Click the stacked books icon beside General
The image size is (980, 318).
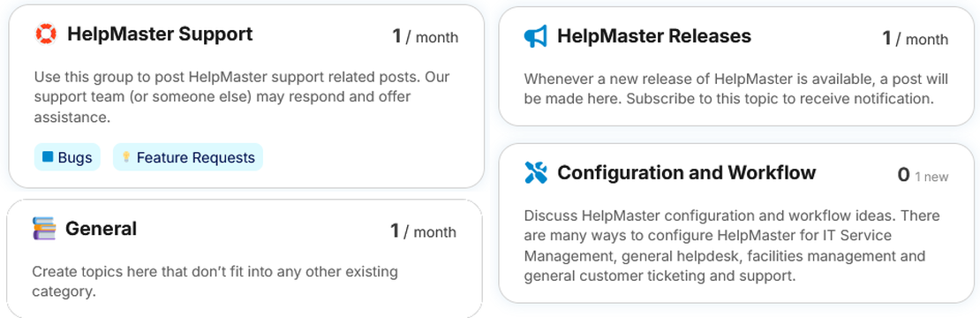tap(44, 229)
